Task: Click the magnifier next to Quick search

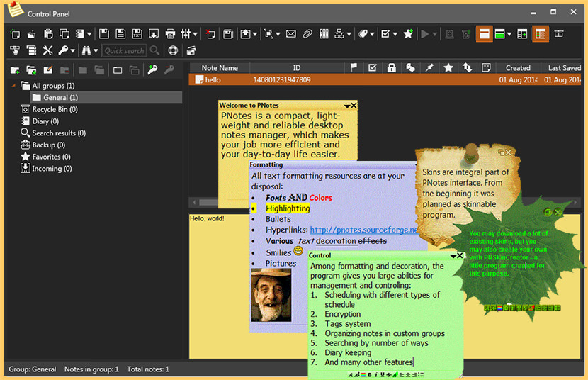Action: (x=154, y=50)
